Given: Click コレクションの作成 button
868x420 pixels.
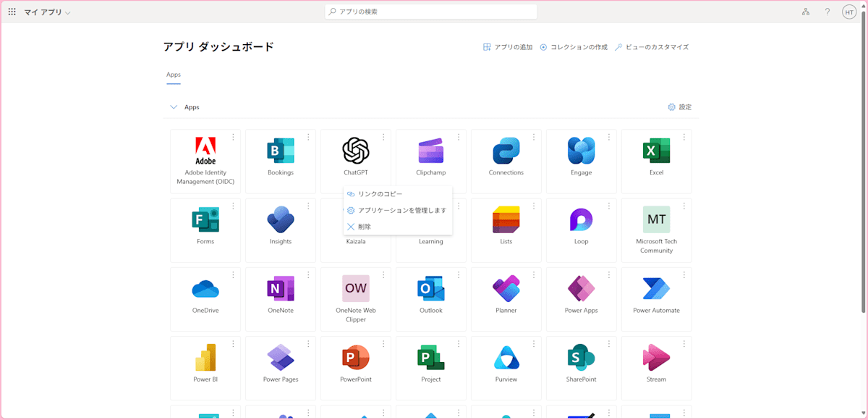Looking at the screenshot, I should point(574,47).
